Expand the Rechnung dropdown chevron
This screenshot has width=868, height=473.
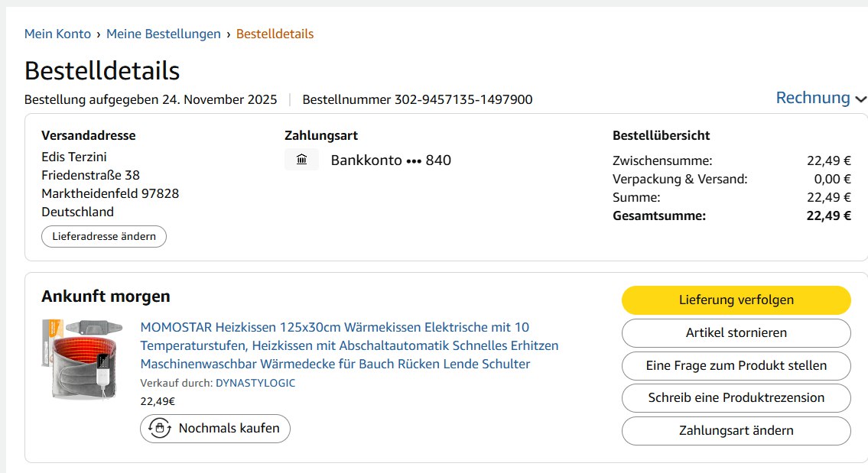tap(861, 99)
